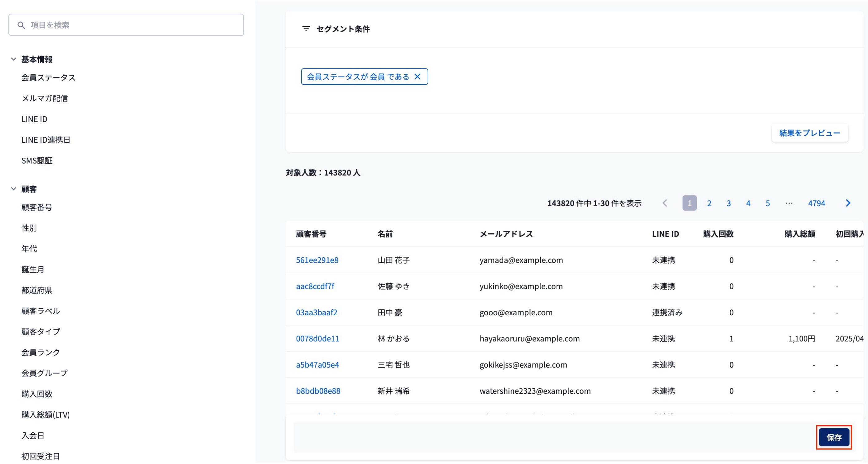868x464 pixels.
Task: Select メルマガ配信 item
Action: 45,98
